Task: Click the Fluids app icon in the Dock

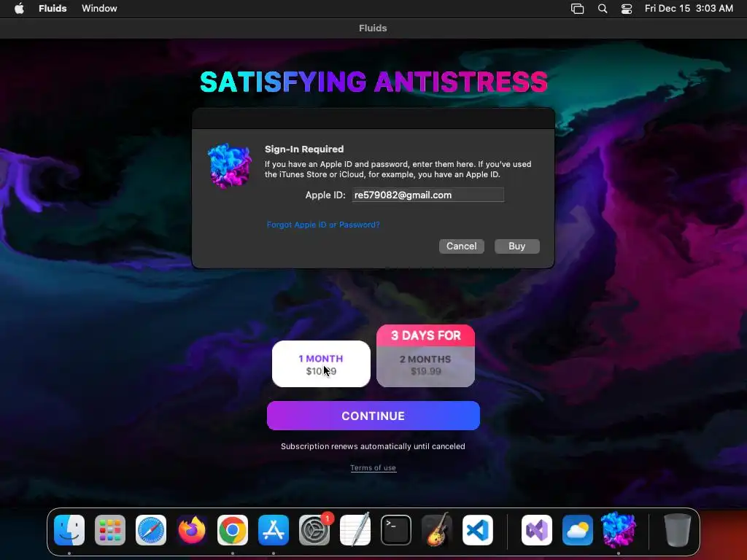Action: coord(619,529)
